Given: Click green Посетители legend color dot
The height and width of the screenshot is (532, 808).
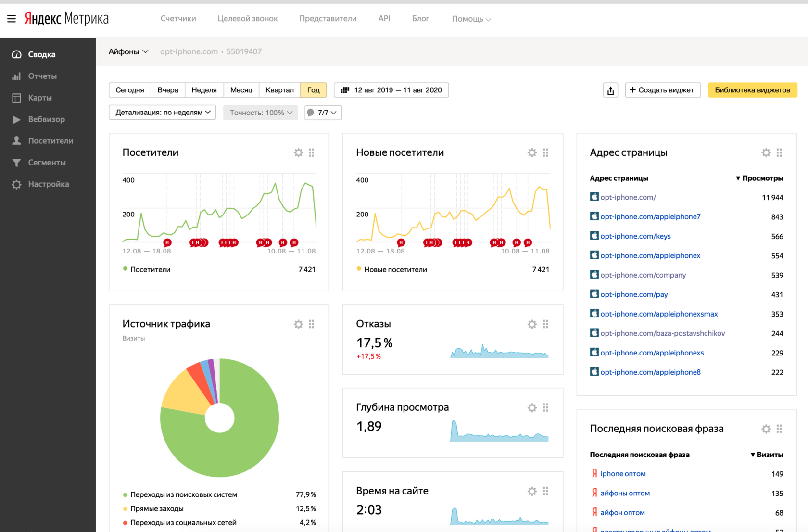Looking at the screenshot, I should click(125, 269).
